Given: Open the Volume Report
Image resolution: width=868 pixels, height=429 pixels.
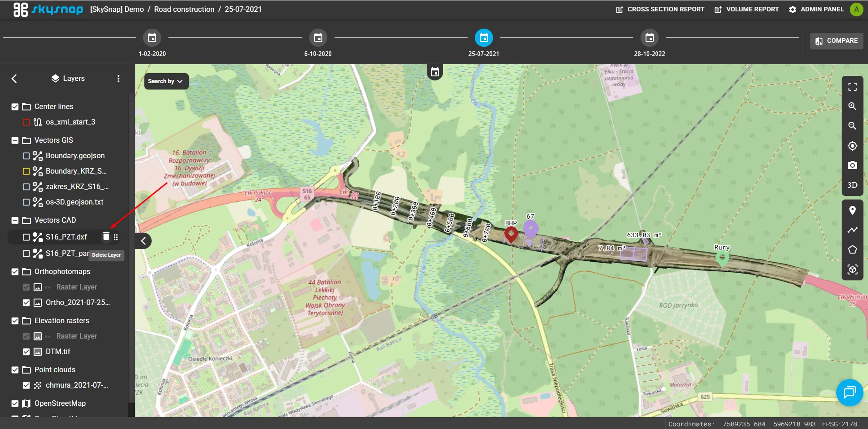Looking at the screenshot, I should click(x=747, y=9).
